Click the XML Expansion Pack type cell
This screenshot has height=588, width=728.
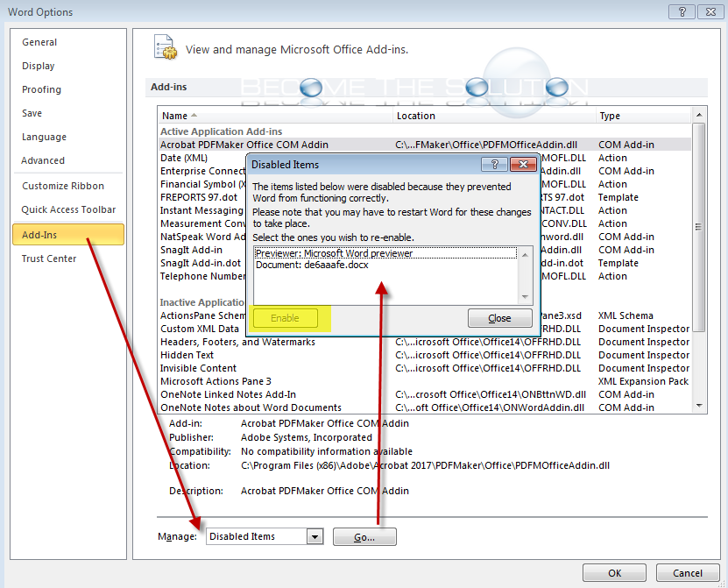(x=644, y=381)
